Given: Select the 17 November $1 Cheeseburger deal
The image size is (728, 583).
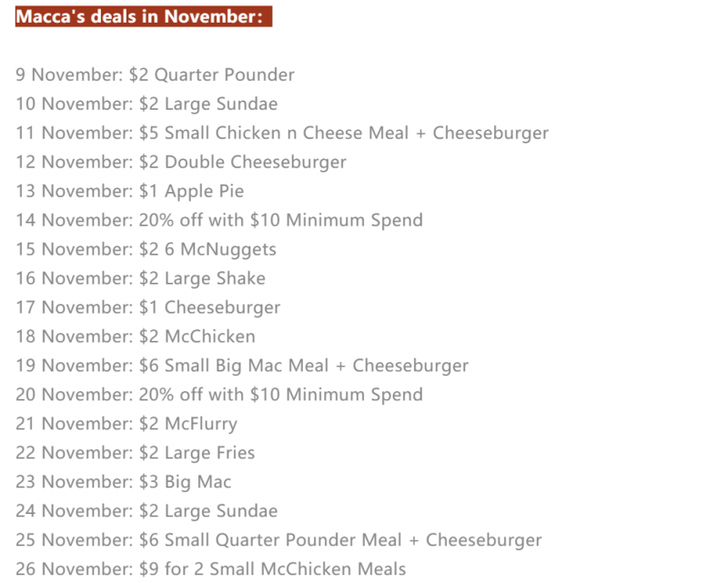Looking at the screenshot, I should 148,307.
